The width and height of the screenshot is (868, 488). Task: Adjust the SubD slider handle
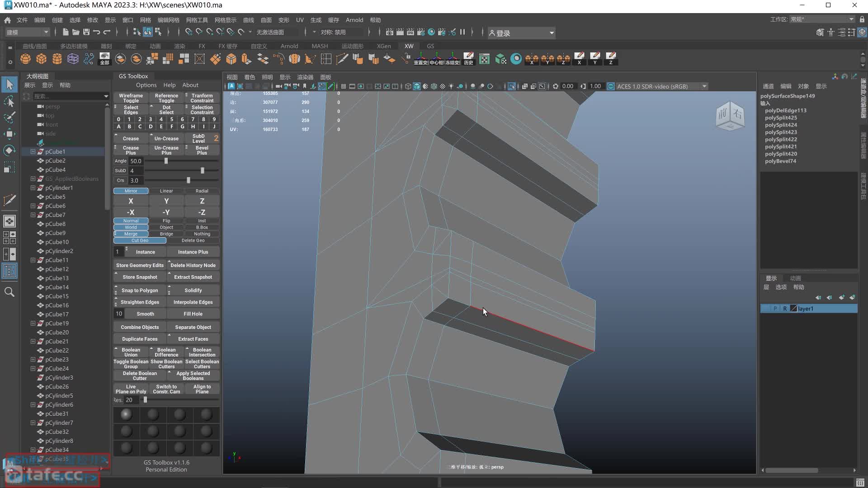point(203,170)
